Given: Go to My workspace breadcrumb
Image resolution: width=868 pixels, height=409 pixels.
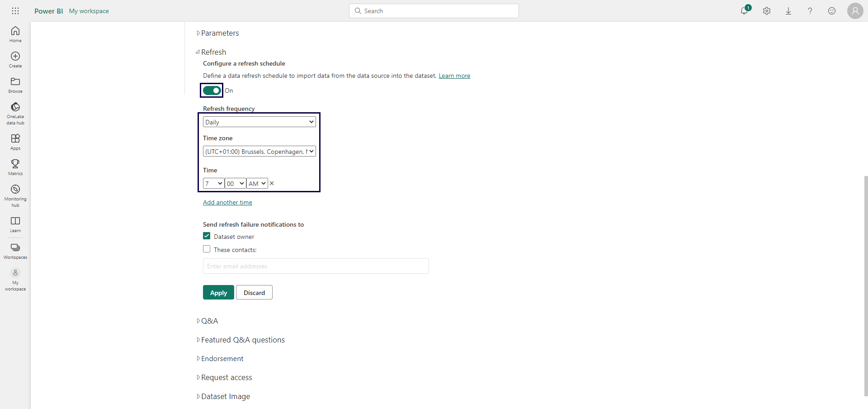Looking at the screenshot, I should pyautogui.click(x=89, y=11).
